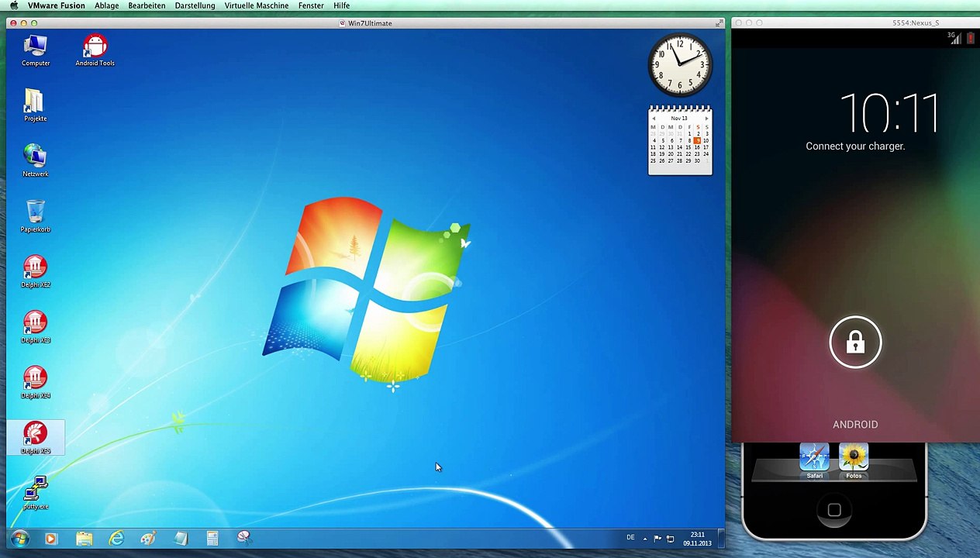Open the Hilfe menu
The width and height of the screenshot is (980, 558).
341,5
